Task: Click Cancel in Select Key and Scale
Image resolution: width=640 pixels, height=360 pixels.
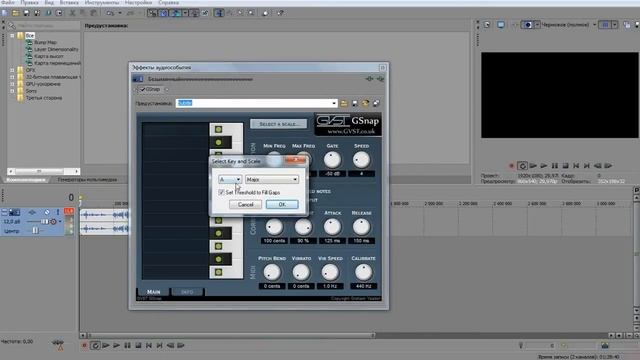Action: [x=245, y=204]
